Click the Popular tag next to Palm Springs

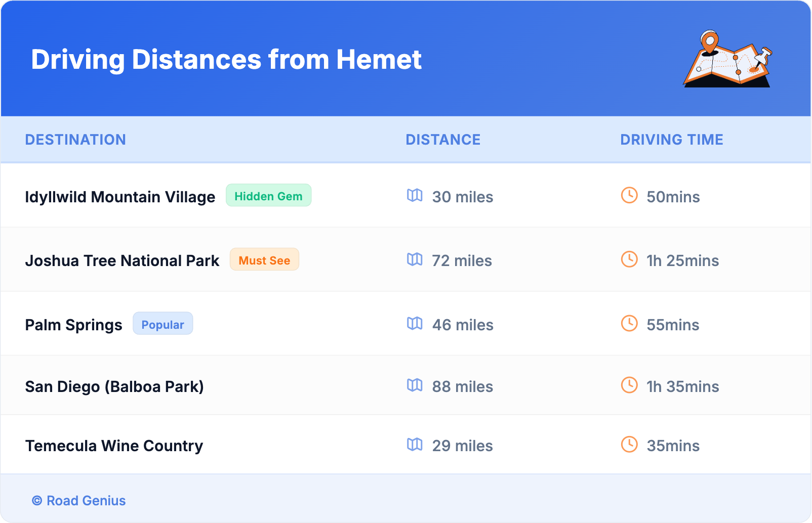(x=163, y=324)
